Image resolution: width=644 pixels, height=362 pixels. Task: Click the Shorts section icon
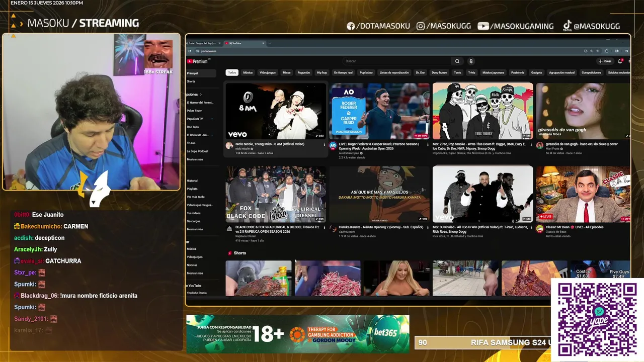click(230, 253)
